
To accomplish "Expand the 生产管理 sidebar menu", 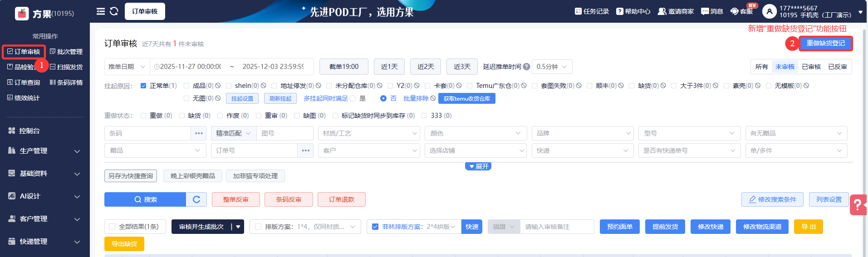I will pyautogui.click(x=44, y=151).
